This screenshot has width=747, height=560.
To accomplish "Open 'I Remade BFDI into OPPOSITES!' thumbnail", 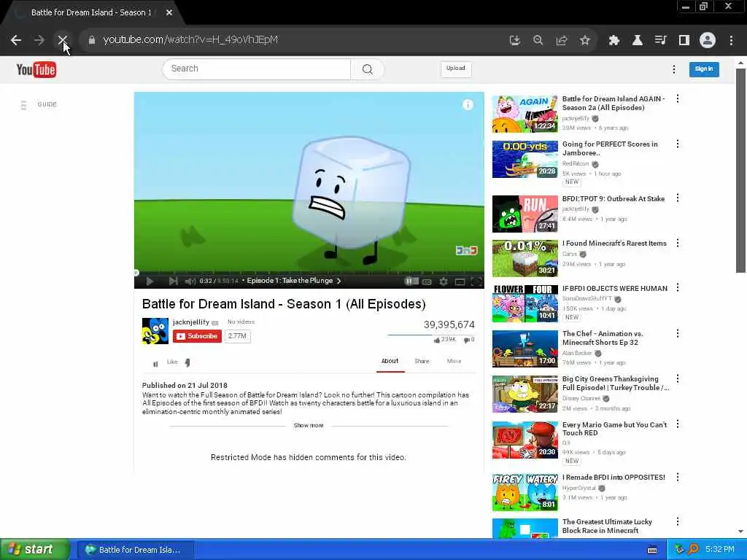I will pyautogui.click(x=525, y=492).
